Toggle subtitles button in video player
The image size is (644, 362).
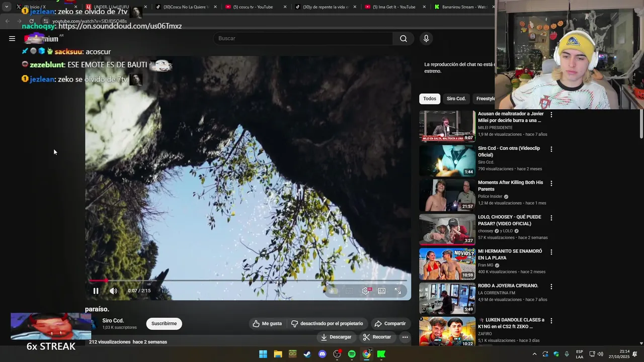pos(349,291)
